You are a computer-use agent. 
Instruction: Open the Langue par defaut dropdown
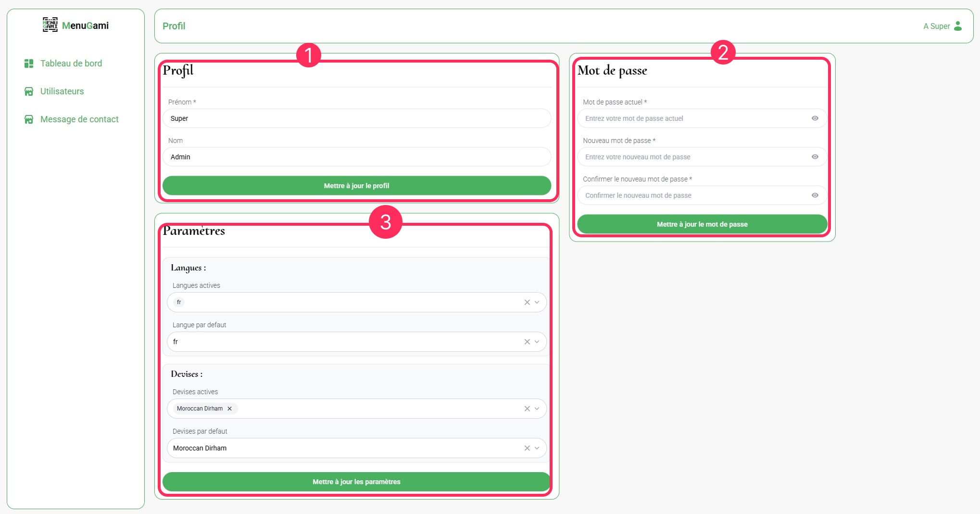tap(537, 342)
